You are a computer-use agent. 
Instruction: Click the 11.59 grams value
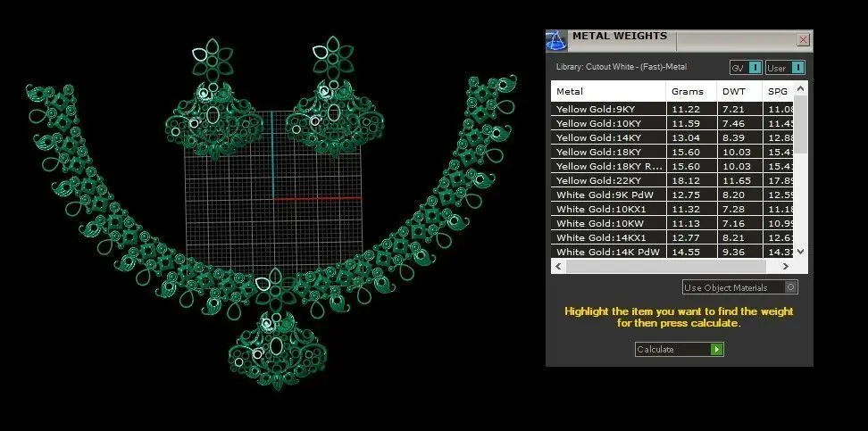click(685, 123)
